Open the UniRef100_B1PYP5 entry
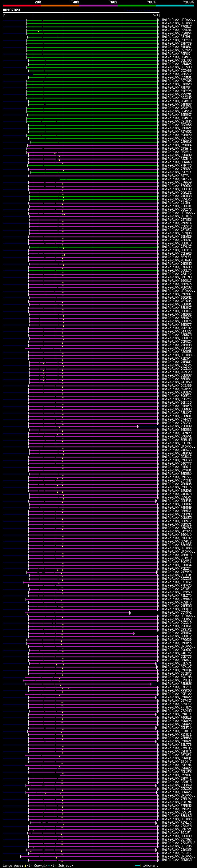This screenshot has height=868, width=197. 176,91
